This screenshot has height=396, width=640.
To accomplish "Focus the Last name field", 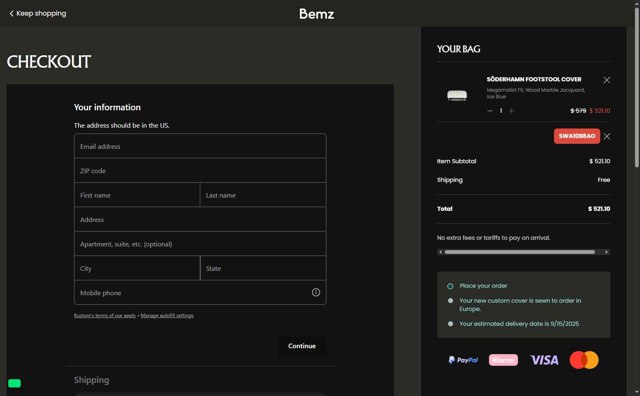I will coord(263,195).
